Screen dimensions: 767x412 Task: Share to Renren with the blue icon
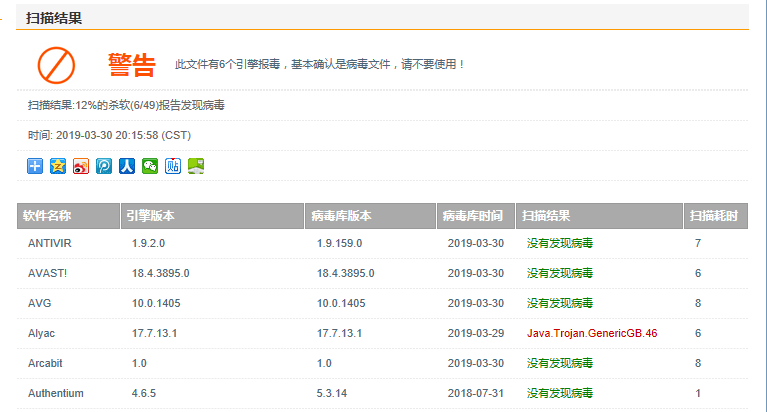click(127, 166)
